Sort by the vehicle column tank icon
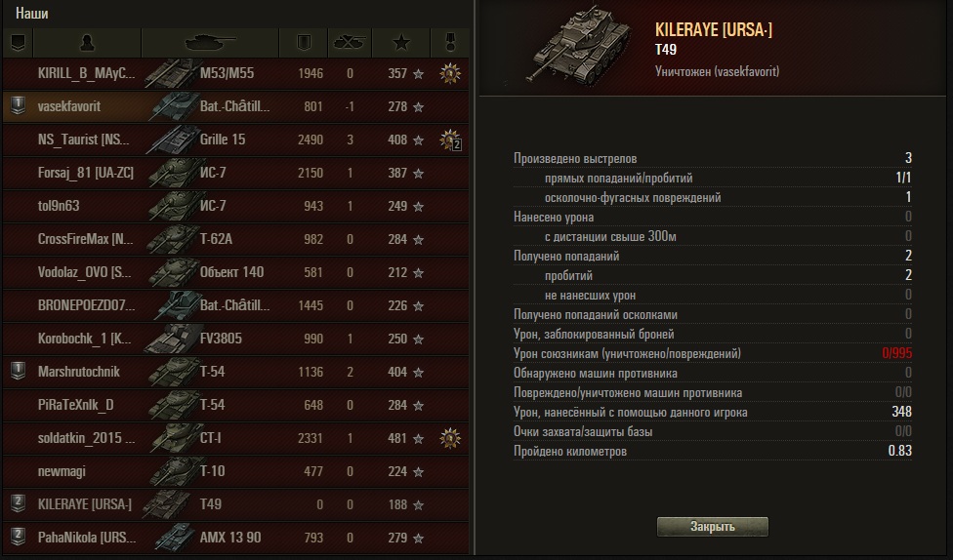The height and width of the screenshot is (560, 953). pos(210,43)
